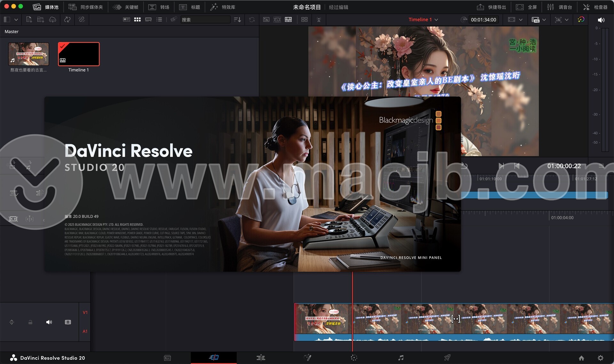This screenshot has width=614, height=364.
Task: Click the 快捷导出 quick export button
Action: (491, 7)
